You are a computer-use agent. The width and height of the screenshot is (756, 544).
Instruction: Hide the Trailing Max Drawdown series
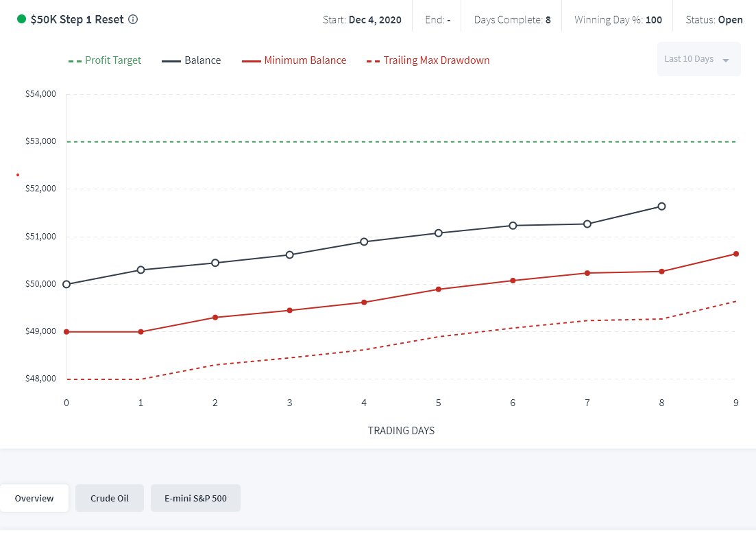(x=428, y=60)
